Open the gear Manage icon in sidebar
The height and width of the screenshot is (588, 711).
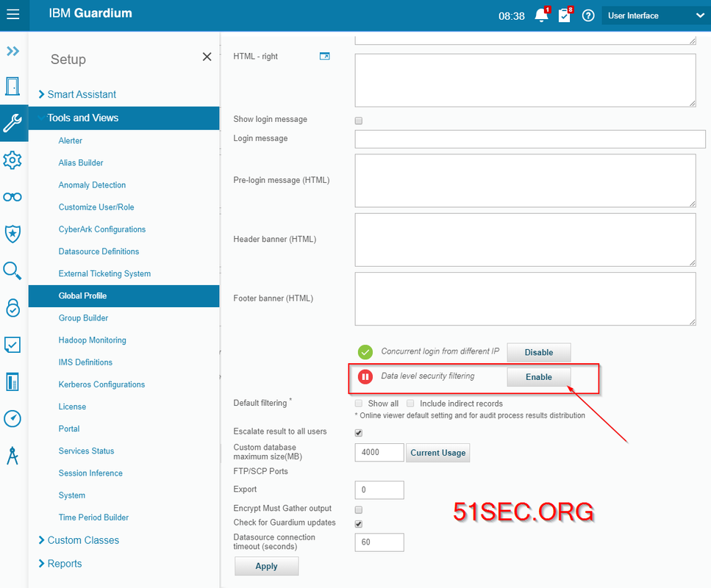point(12,160)
